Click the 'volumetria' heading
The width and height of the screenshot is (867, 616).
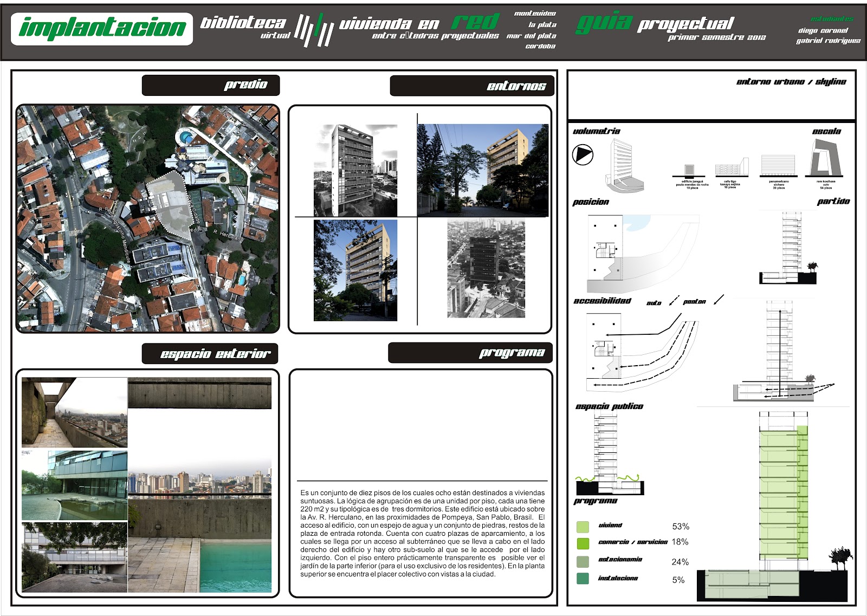point(596,131)
